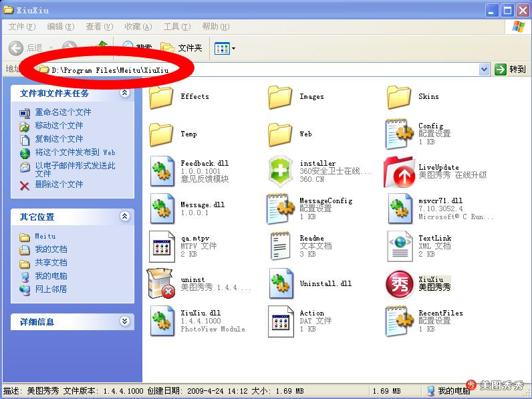Viewport: 532px width, 399px height.
Task: Click the 转到 Go button
Action: point(511,70)
